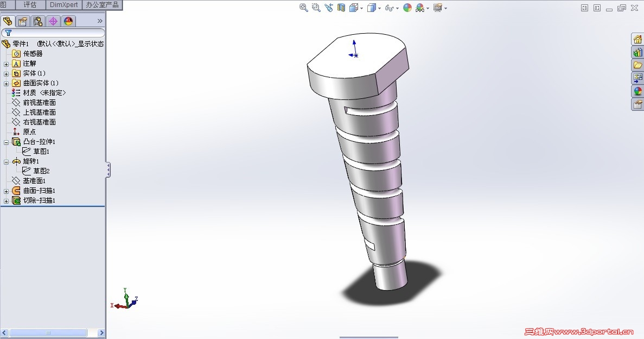
Task: Open the DisplayManager color sphere tab
Action: 68,21
